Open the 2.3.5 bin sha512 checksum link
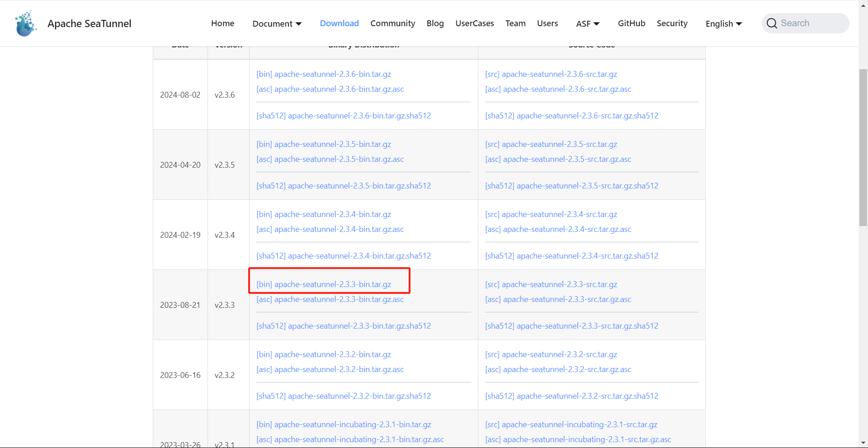The height and width of the screenshot is (448, 868). [x=344, y=186]
